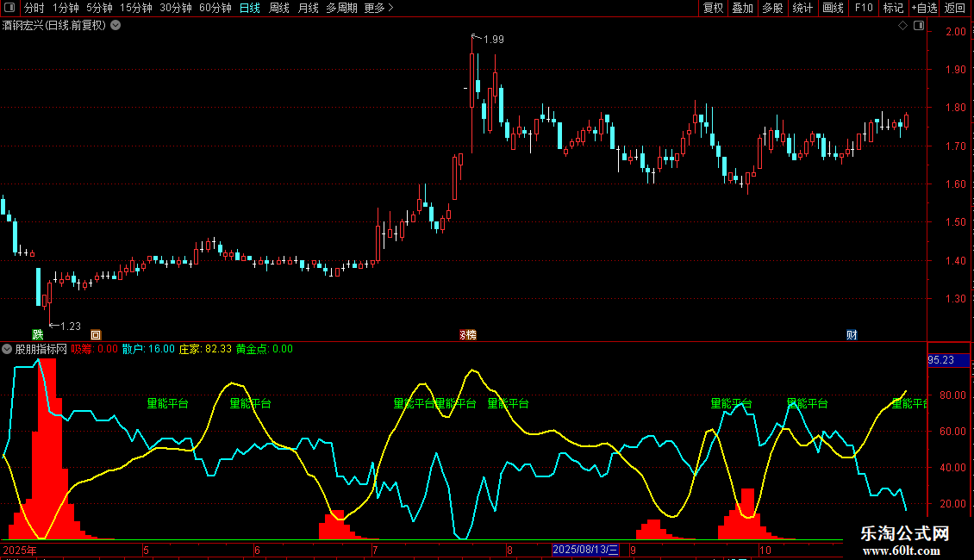
Task: Expand the 股朋指标网 indicator dropdown
Action: pyautogui.click(x=7, y=349)
